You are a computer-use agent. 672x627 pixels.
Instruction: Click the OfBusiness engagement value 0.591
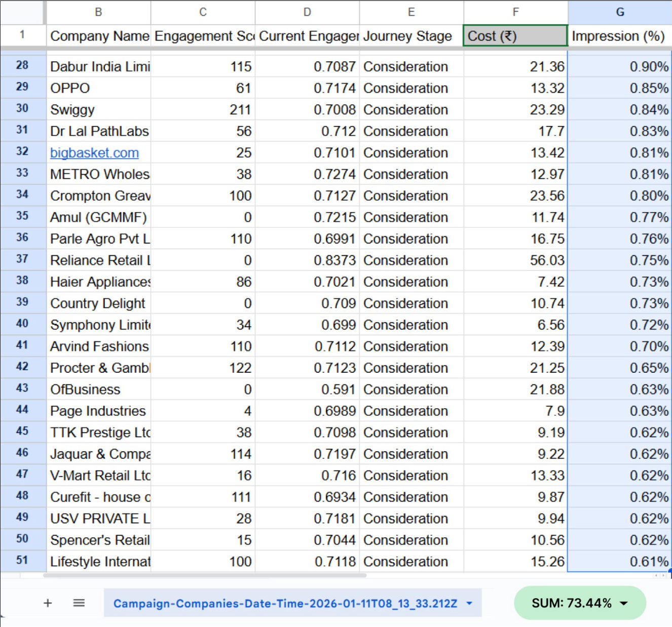click(307, 389)
